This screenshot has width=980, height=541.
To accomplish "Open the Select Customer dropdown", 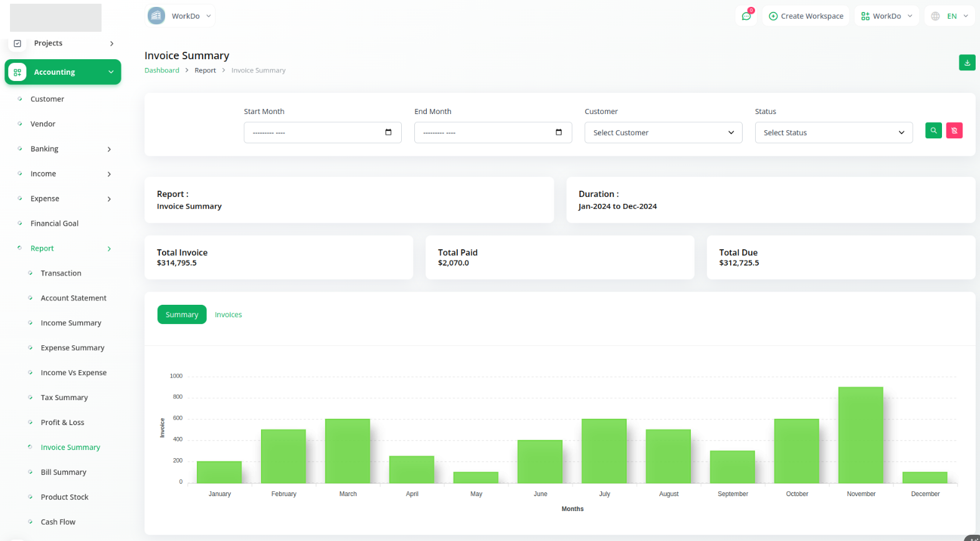I will point(663,133).
